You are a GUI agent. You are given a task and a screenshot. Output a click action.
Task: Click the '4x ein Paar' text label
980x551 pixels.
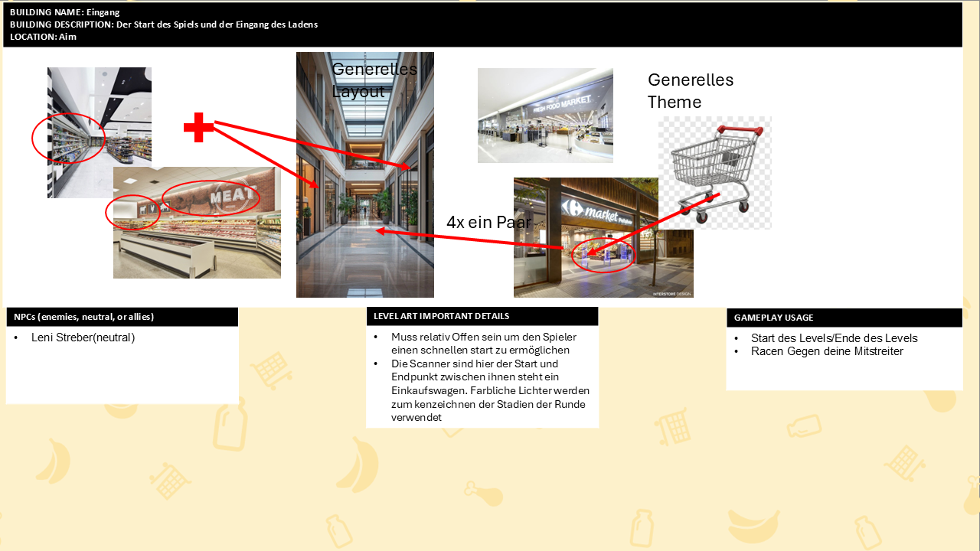(x=488, y=222)
